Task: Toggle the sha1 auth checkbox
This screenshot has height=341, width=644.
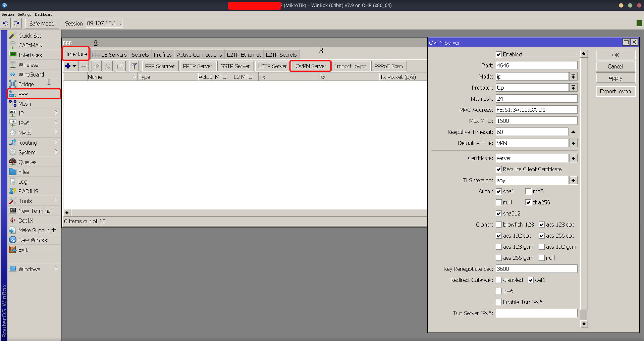Action: (499, 191)
